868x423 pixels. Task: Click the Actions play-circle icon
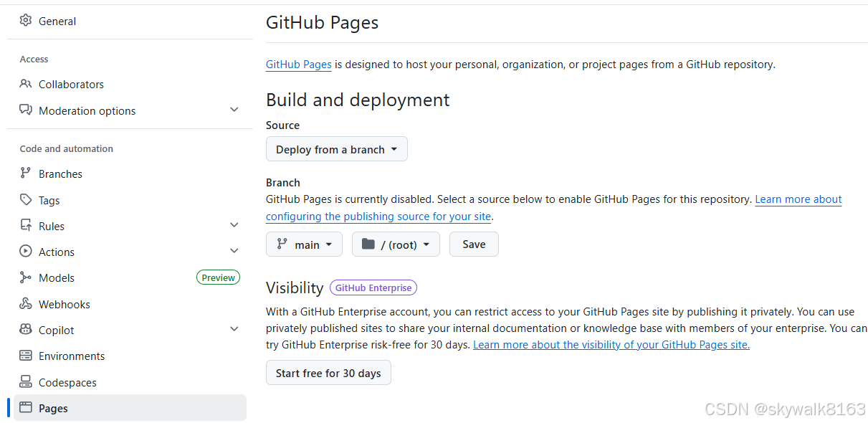[x=26, y=252]
